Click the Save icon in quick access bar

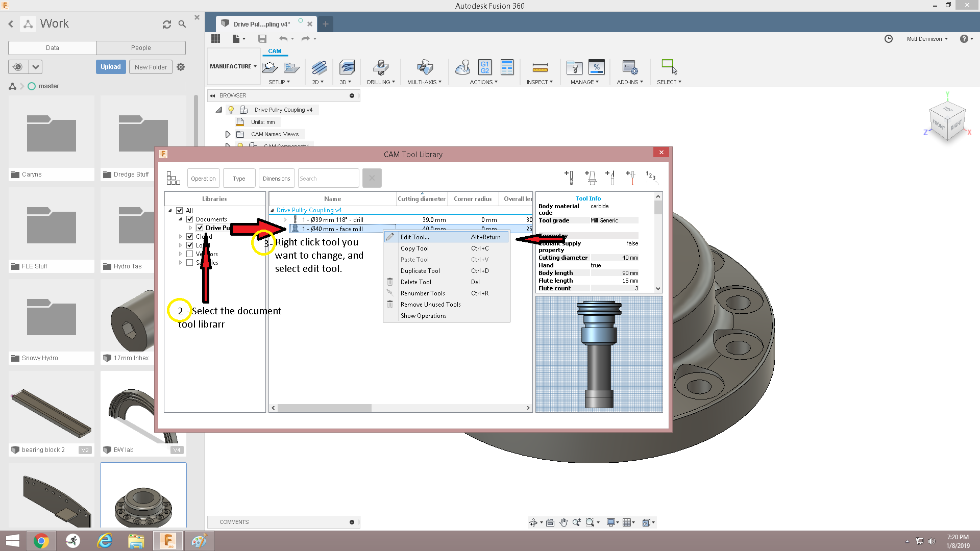pyautogui.click(x=262, y=39)
